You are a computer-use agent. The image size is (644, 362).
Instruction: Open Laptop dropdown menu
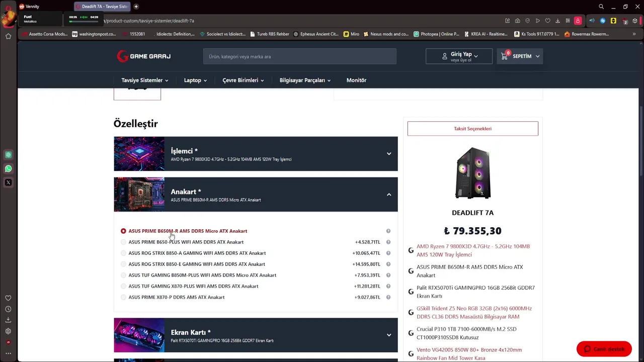(x=195, y=80)
